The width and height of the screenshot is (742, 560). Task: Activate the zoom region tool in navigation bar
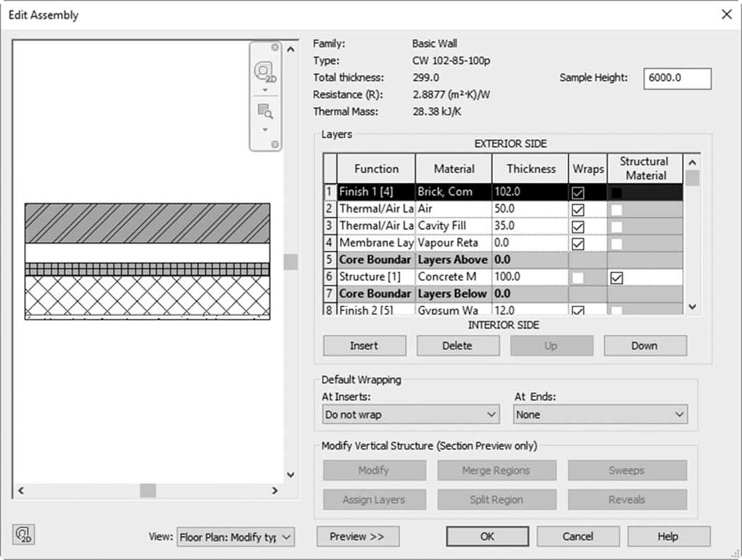[x=265, y=112]
